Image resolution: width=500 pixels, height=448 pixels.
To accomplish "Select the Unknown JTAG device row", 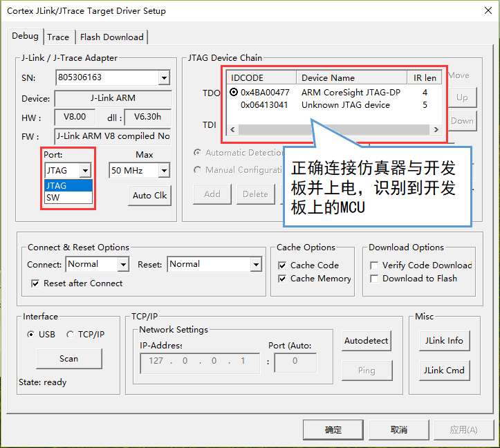I will click(333, 105).
